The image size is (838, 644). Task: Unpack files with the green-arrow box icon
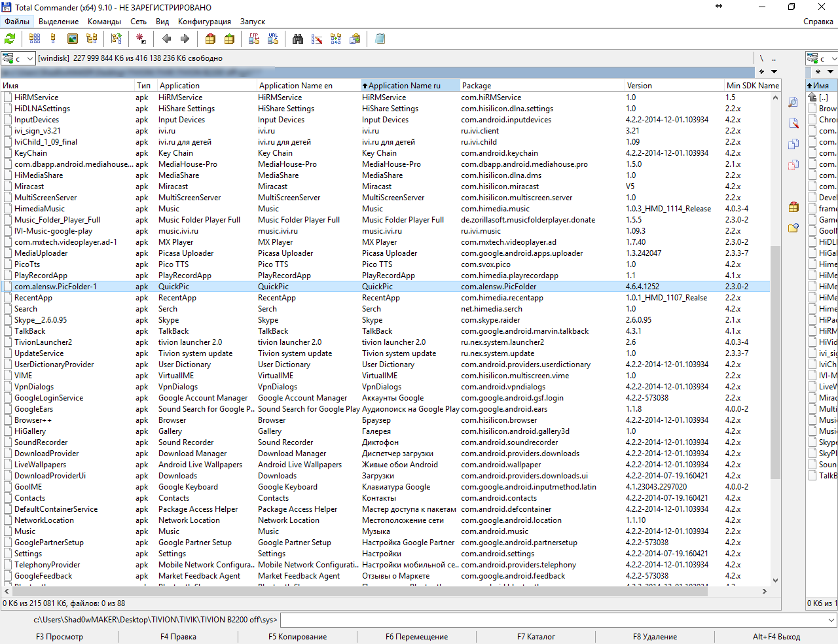click(229, 39)
